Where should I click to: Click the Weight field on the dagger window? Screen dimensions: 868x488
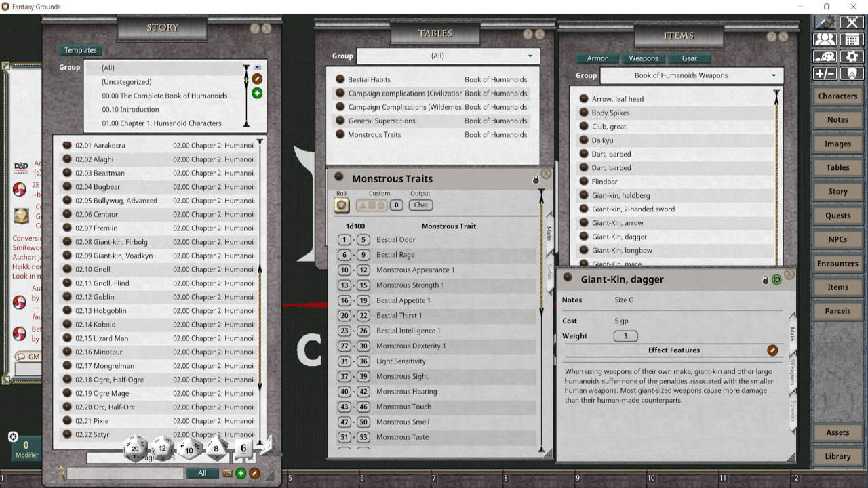point(625,335)
